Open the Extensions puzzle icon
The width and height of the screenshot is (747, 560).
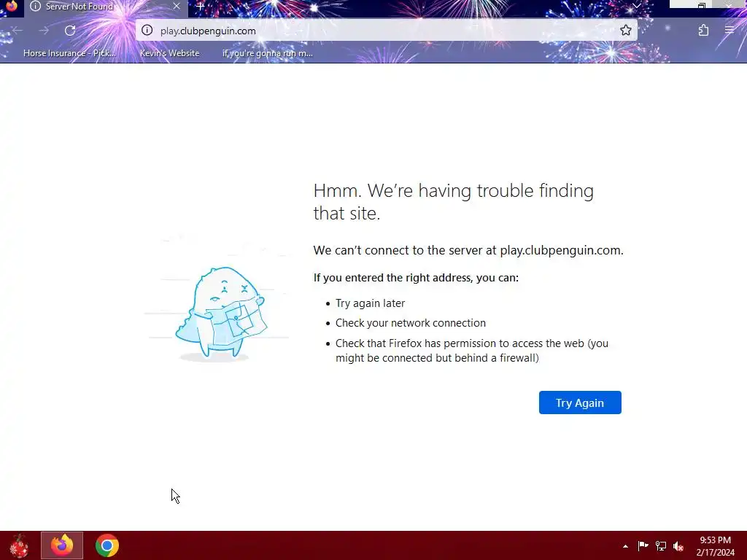click(x=703, y=31)
